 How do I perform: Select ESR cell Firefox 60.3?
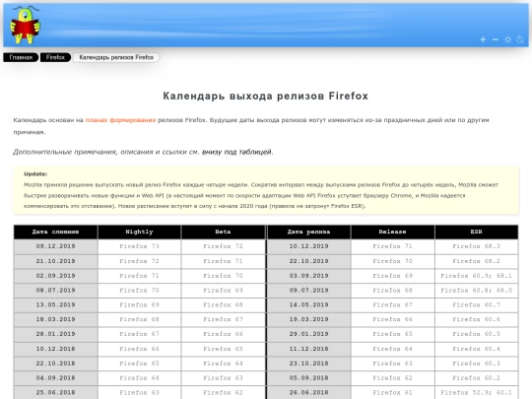coord(477,364)
